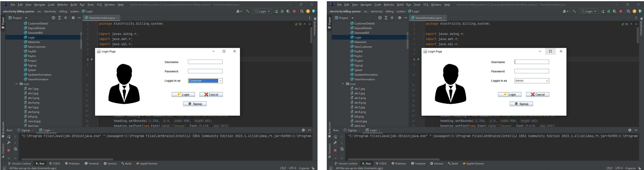The width and height of the screenshot is (644, 170).
Task: Select UpdateInformation class in left Project tree
Action: click(x=37, y=75)
